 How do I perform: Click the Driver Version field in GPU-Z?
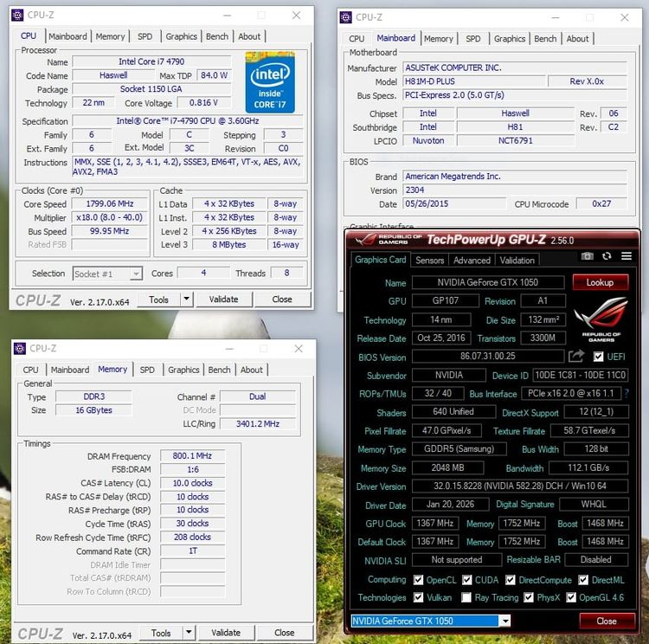pos(520,486)
